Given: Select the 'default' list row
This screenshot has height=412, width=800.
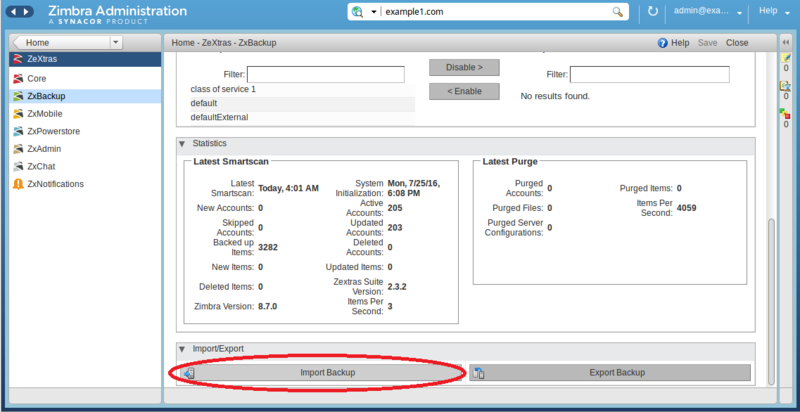Looking at the screenshot, I should point(303,104).
